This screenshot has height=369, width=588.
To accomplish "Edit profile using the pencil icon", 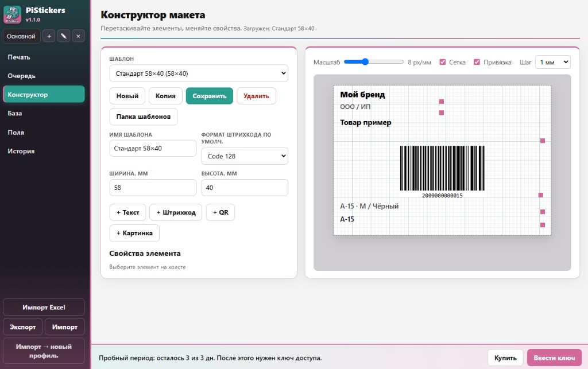I will 63,36.
